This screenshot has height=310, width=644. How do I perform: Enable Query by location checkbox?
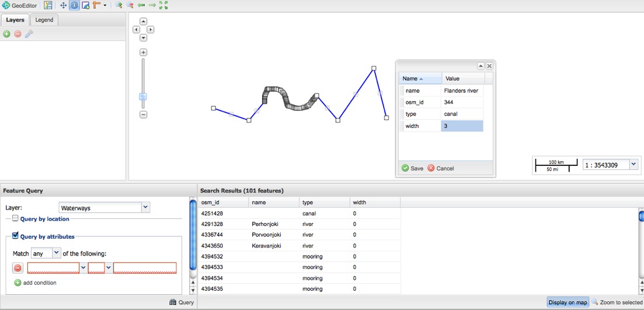click(16, 218)
